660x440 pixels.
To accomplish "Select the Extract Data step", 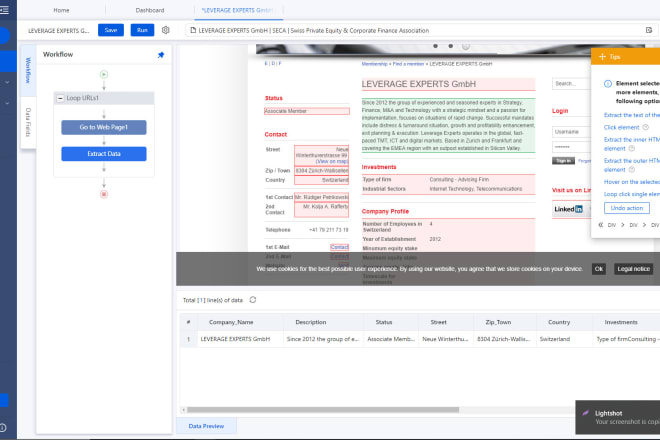I will [x=104, y=154].
